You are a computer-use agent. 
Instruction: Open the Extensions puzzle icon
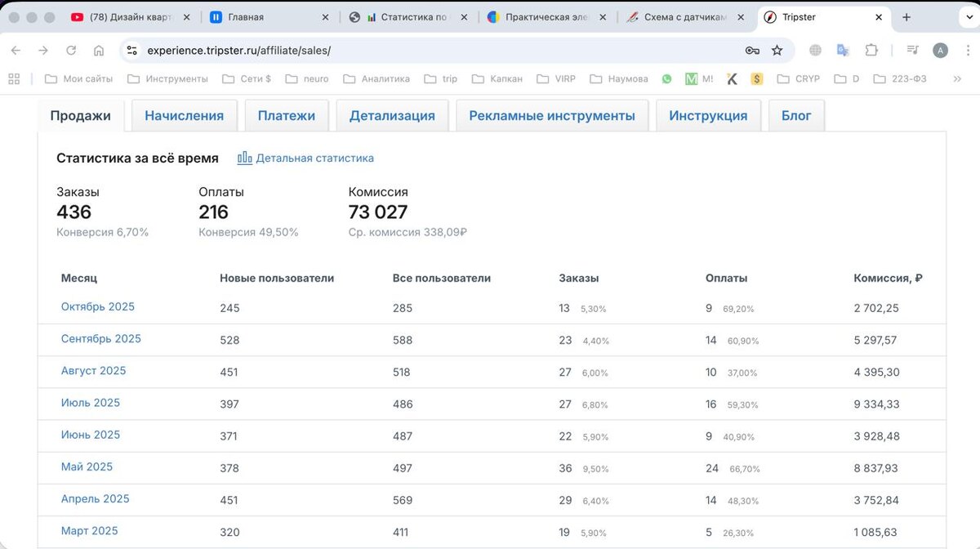(871, 51)
